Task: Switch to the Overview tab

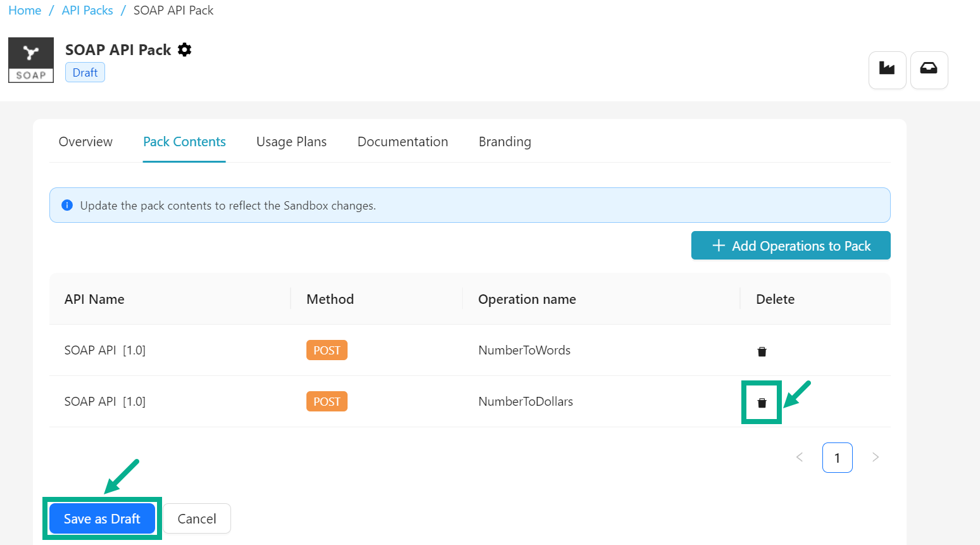Action: (x=85, y=142)
